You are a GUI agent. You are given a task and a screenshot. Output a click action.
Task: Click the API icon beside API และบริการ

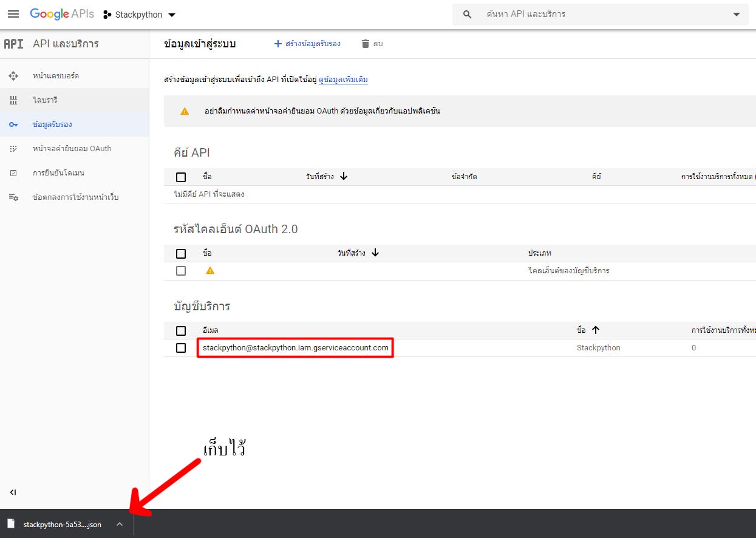coord(13,44)
